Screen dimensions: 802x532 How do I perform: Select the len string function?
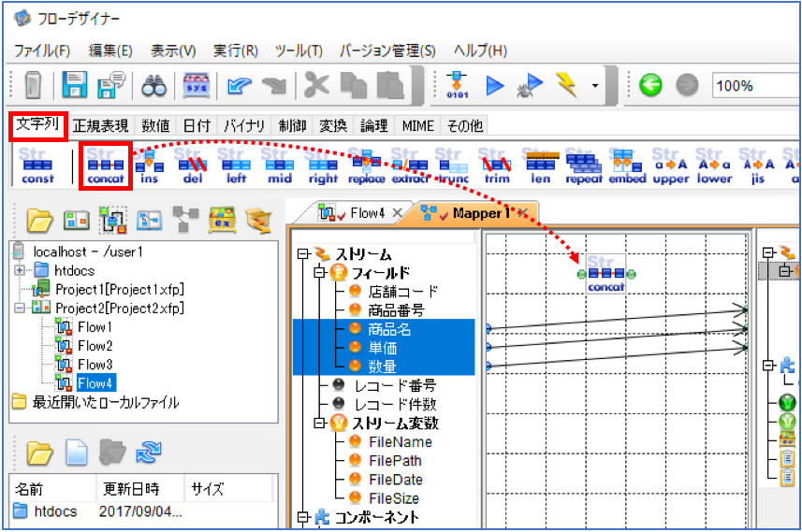541,166
